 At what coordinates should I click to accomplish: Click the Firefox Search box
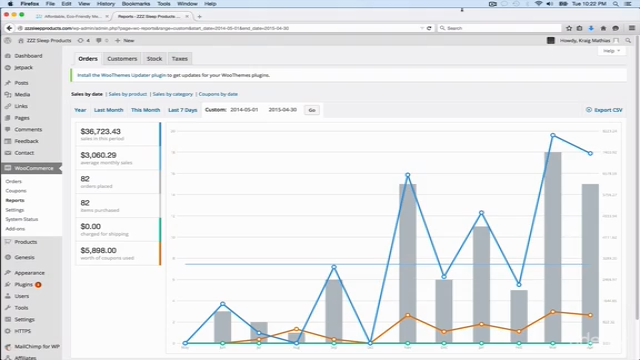500,28
